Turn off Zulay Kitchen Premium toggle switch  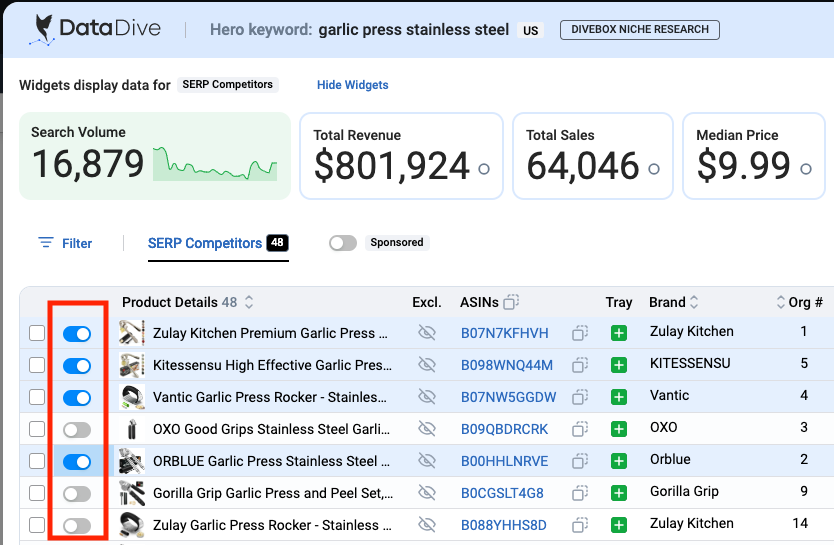(x=77, y=334)
